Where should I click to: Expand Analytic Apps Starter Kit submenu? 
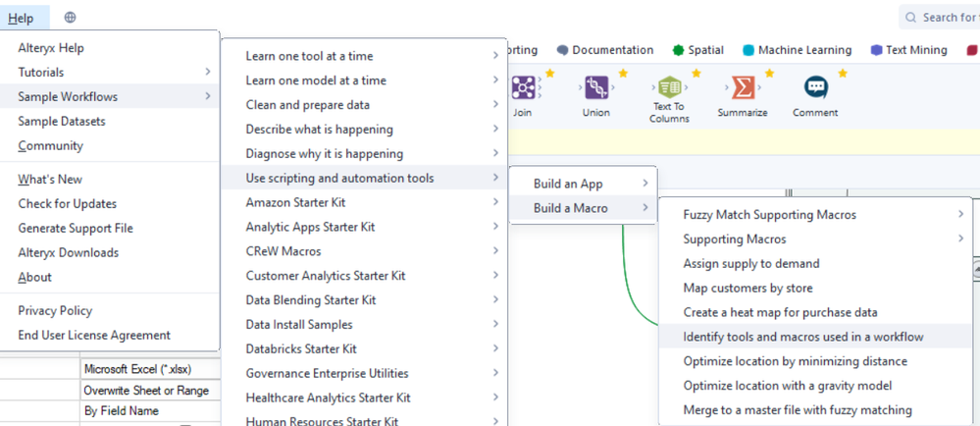tap(364, 227)
